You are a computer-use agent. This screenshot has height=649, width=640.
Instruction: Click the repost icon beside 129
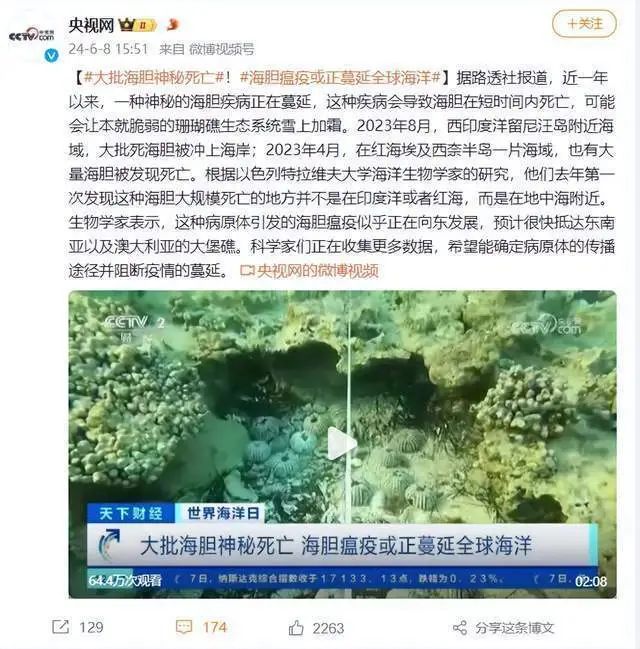[60, 626]
